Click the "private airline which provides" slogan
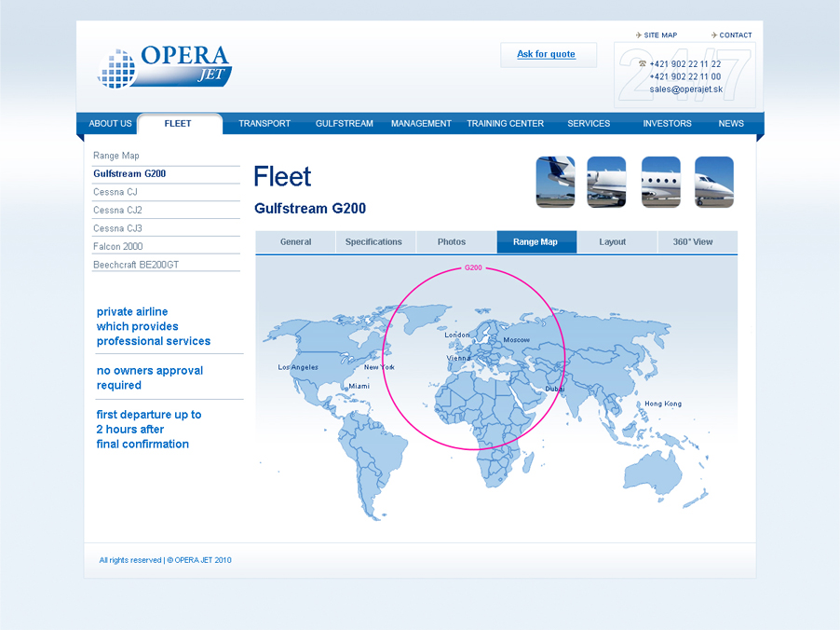This screenshot has width=840, height=630. click(154, 326)
